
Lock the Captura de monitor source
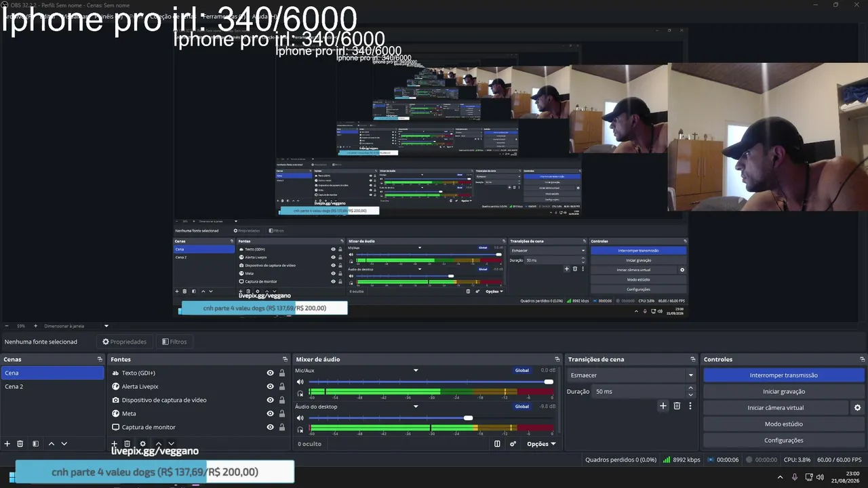(x=282, y=427)
